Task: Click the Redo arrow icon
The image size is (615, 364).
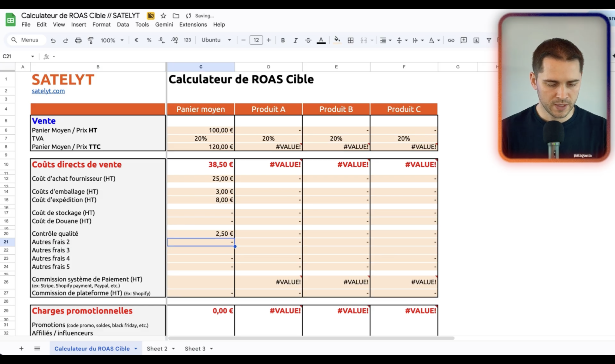Action: [66, 40]
